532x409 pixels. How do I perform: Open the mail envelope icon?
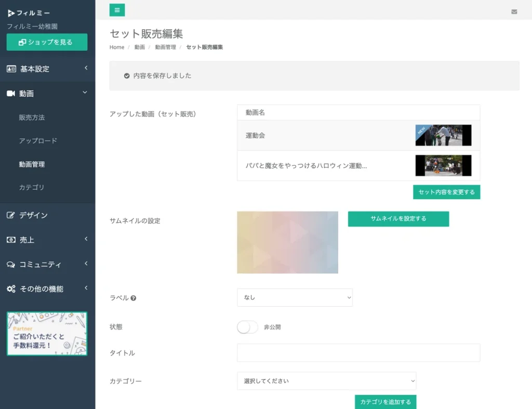coord(514,11)
